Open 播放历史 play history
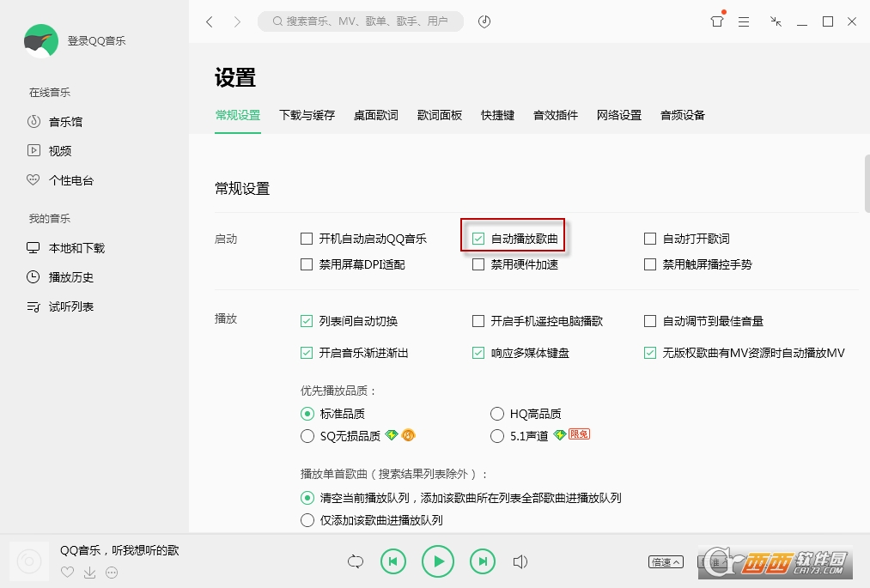 coord(68,276)
